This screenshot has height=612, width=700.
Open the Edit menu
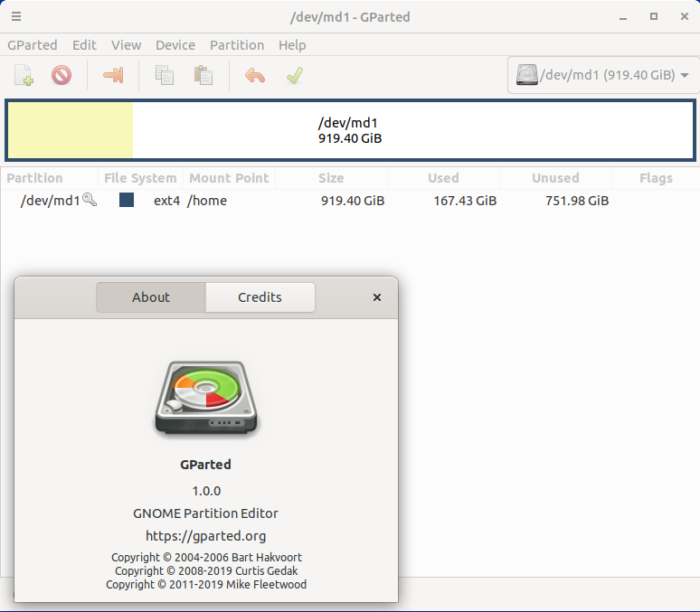pyautogui.click(x=84, y=45)
